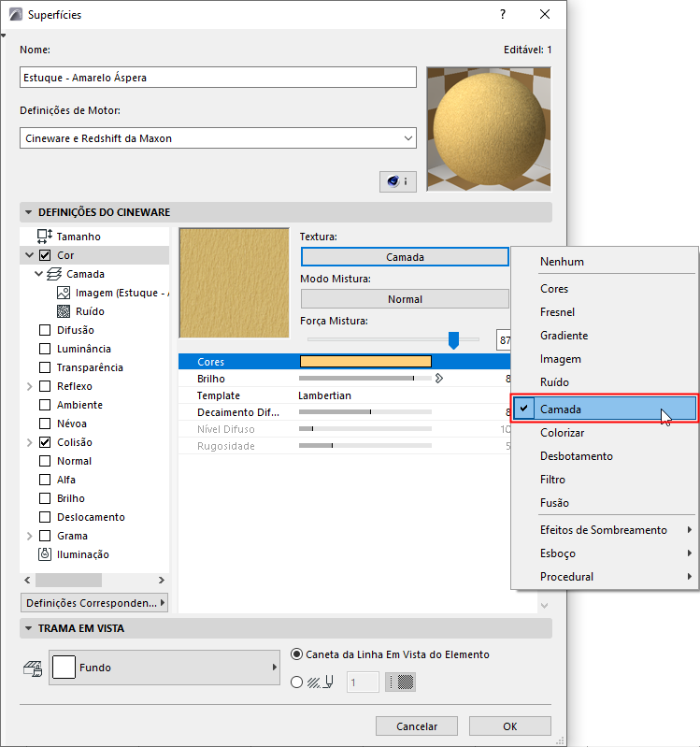Enable the Transparência checkbox

(x=45, y=367)
